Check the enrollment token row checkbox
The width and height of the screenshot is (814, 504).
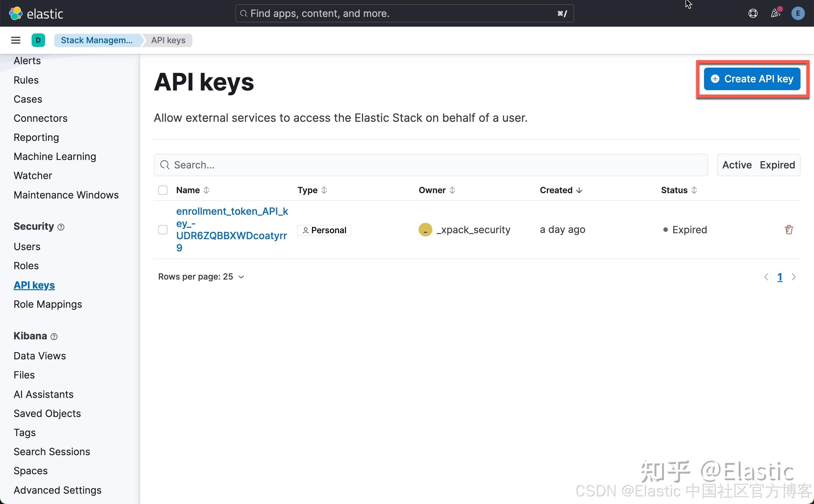tap(163, 229)
